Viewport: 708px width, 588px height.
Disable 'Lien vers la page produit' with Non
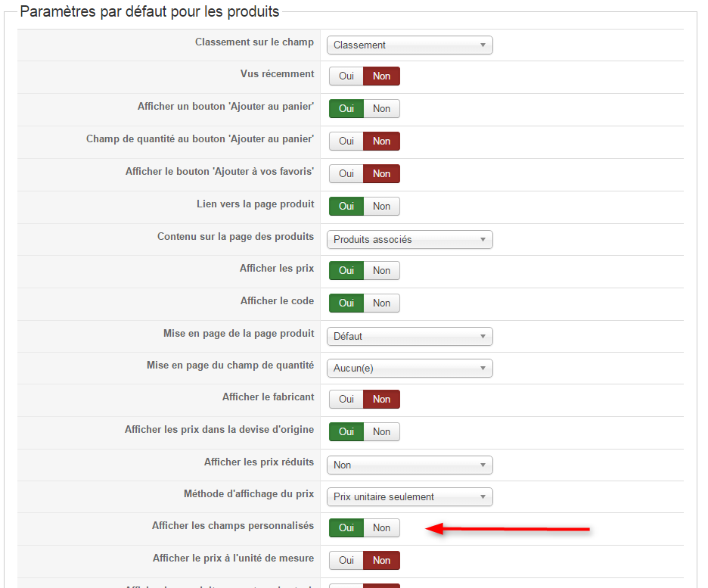click(x=381, y=207)
